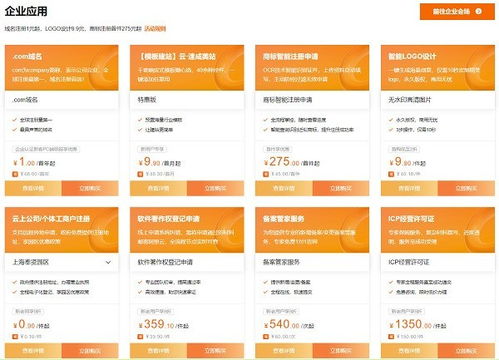View details of 智能LOGO设计 card
The image size is (499, 360).
[x=409, y=188]
